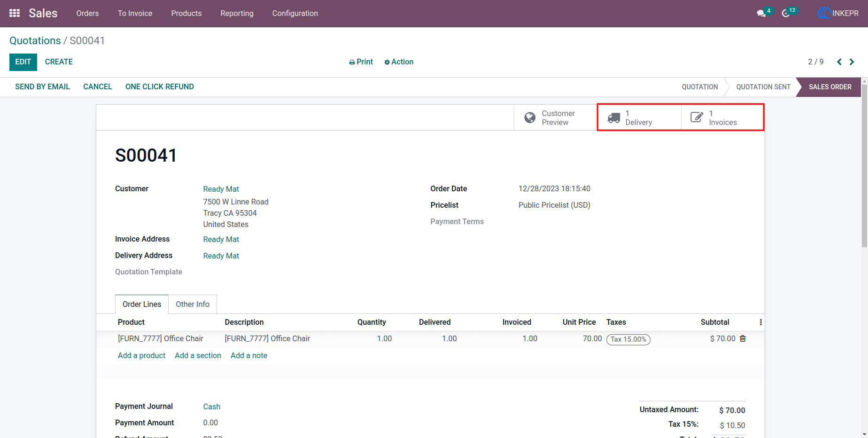The height and width of the screenshot is (438, 868).
Task: Open the column options kebab menu
Action: [x=760, y=322]
